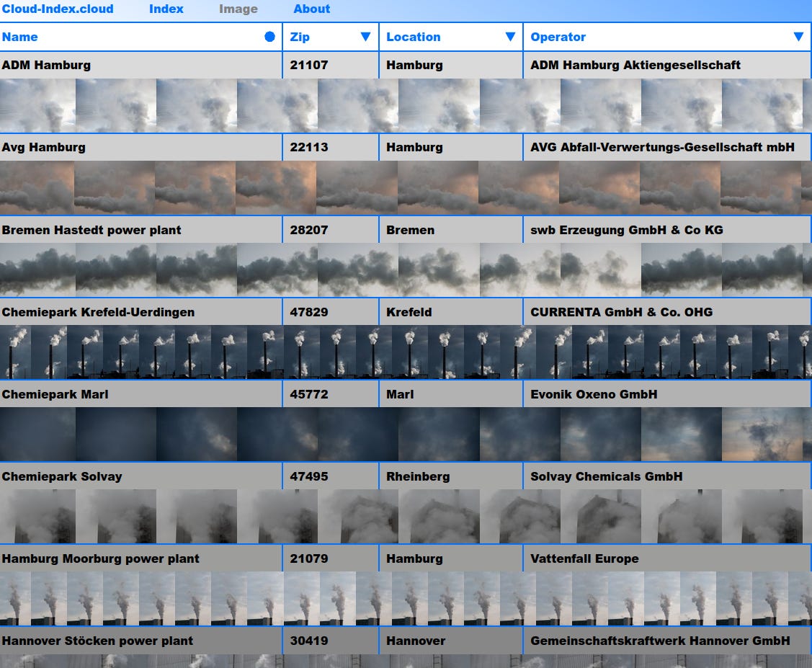Open the Operator column sort arrow
The width and height of the screenshot is (812, 668).
(x=798, y=37)
